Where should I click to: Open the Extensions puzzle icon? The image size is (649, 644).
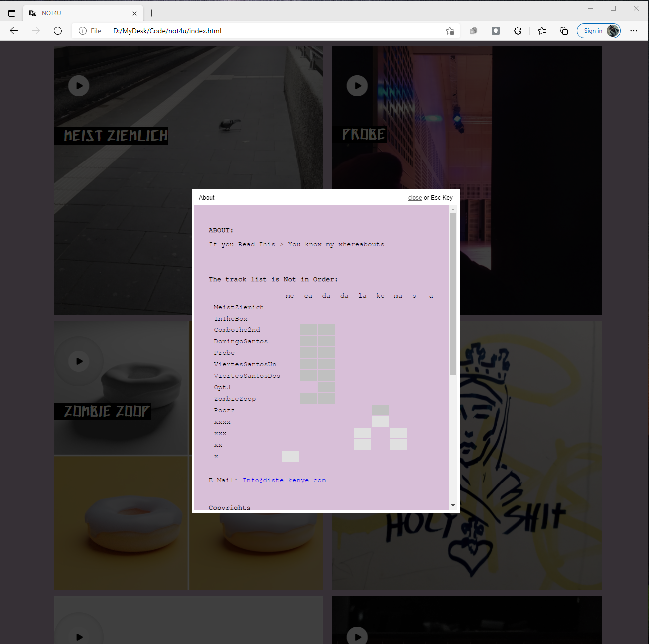coord(518,31)
